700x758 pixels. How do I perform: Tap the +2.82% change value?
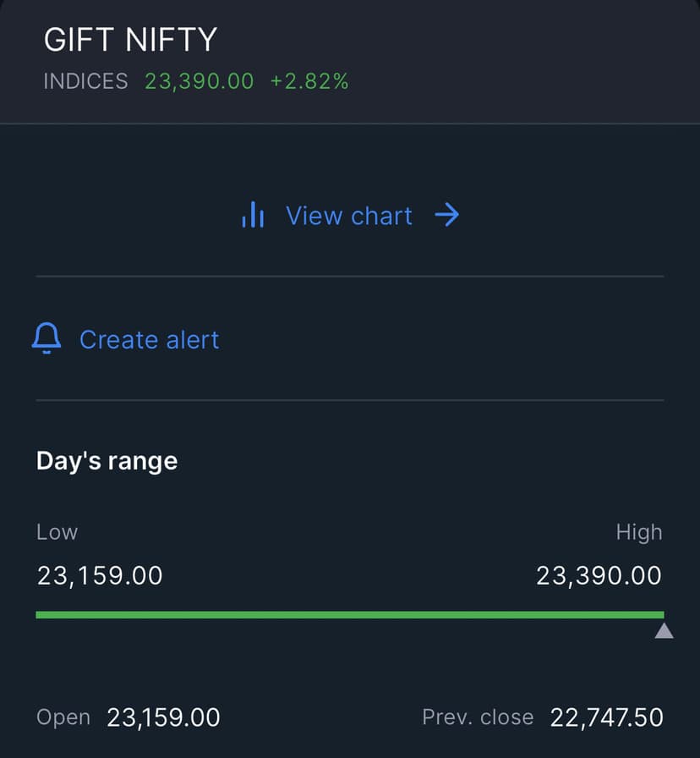click(x=309, y=81)
